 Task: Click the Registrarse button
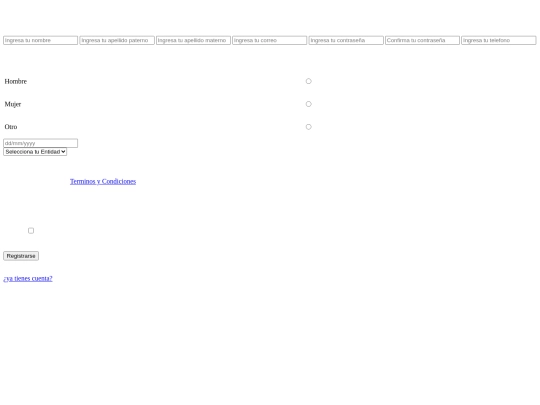[x=21, y=256]
